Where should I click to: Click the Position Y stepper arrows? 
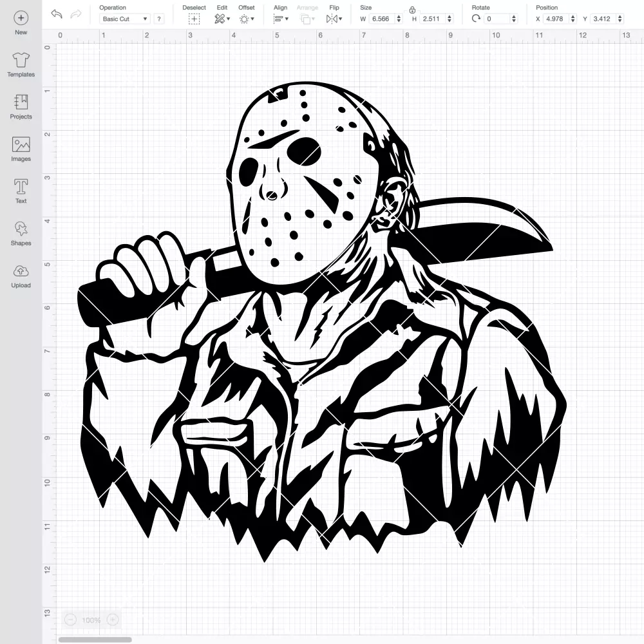pos(620,19)
